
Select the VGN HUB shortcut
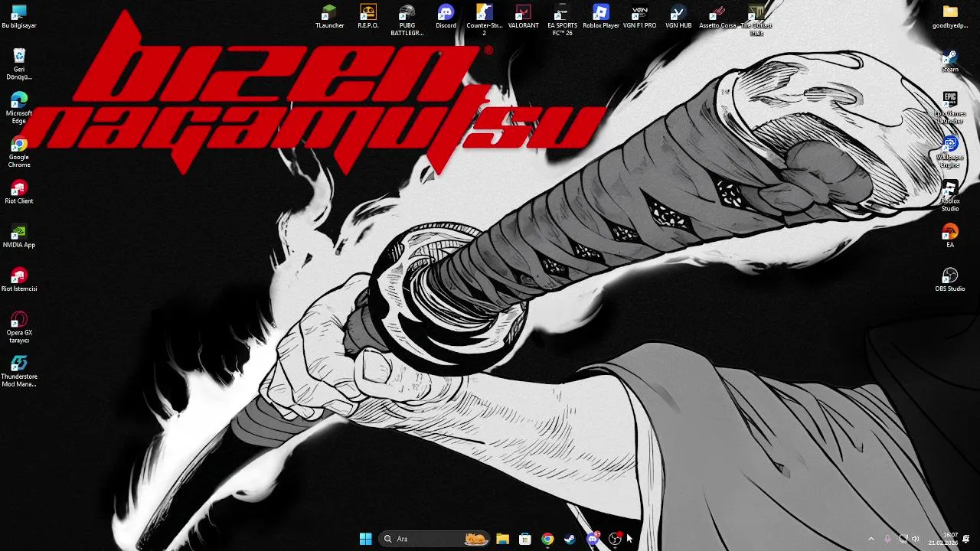point(678,17)
